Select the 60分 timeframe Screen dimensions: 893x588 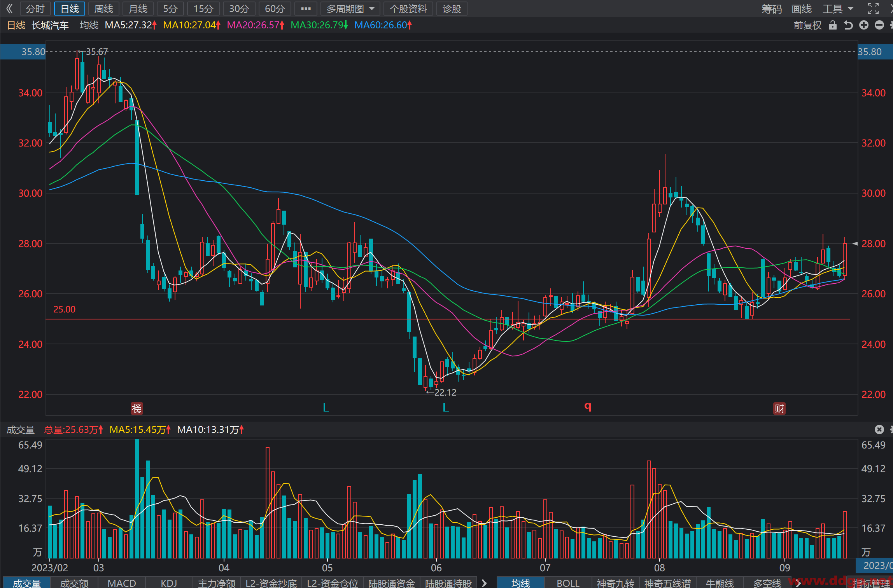coord(275,9)
